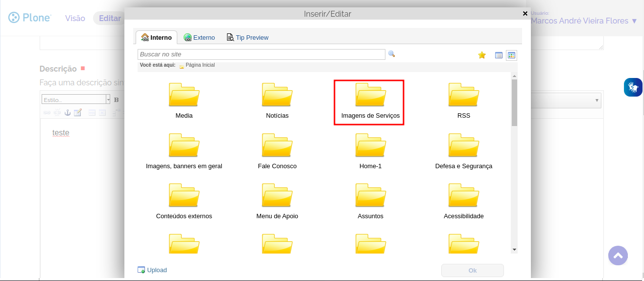
Task: Open the Fale Conosco folder
Action: (277, 151)
